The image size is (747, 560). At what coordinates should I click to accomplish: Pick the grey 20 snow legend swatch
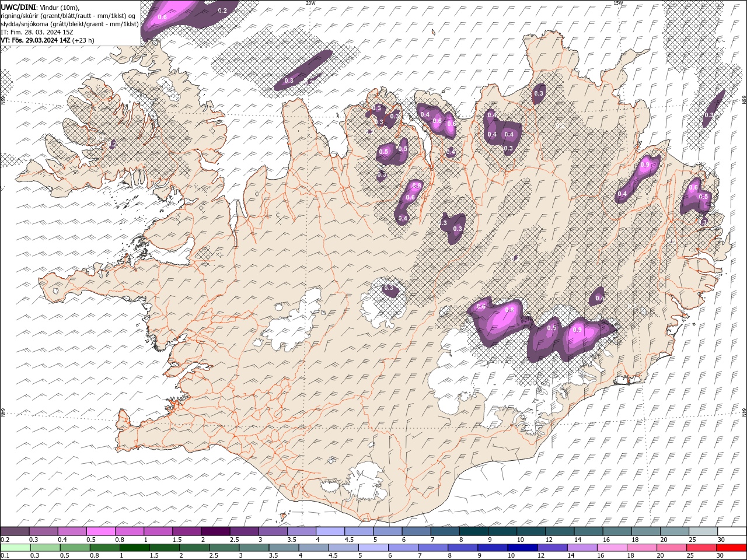click(674, 531)
